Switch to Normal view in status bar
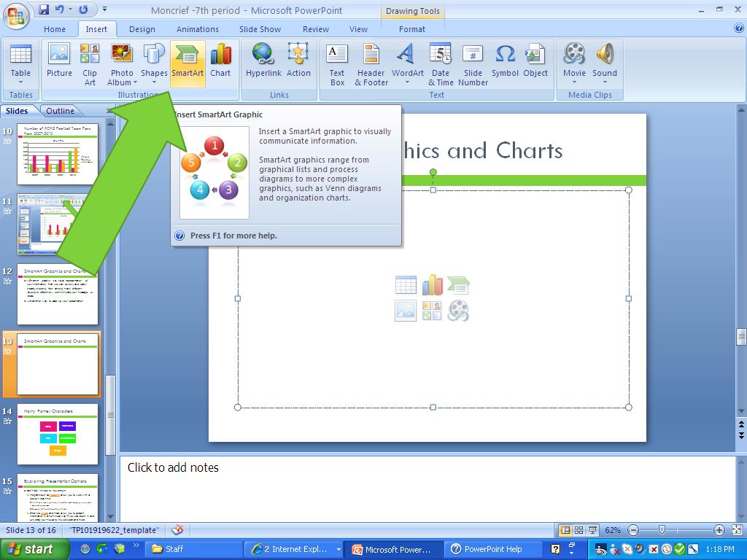 click(x=565, y=530)
